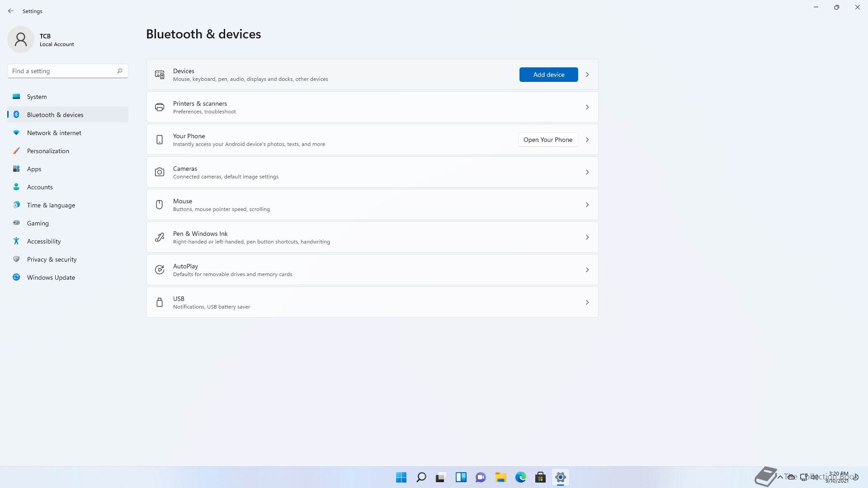Expand the AutoPlay row chevron
This screenshot has width=868, height=488.
[587, 270]
